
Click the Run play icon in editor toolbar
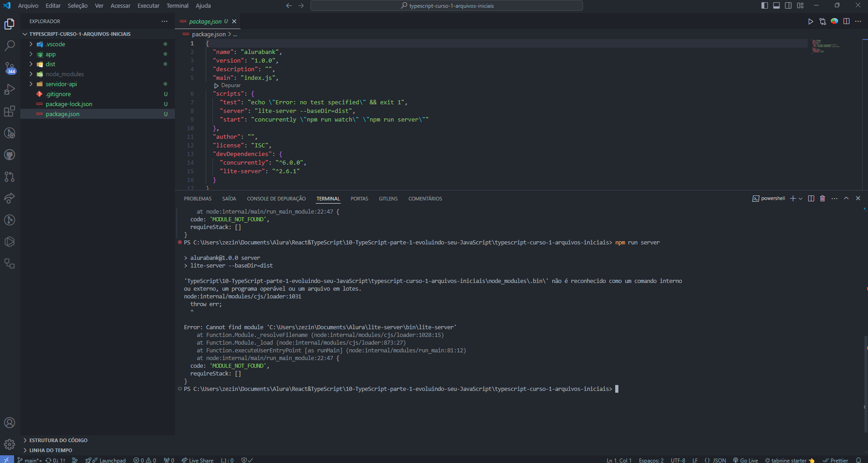click(x=810, y=21)
